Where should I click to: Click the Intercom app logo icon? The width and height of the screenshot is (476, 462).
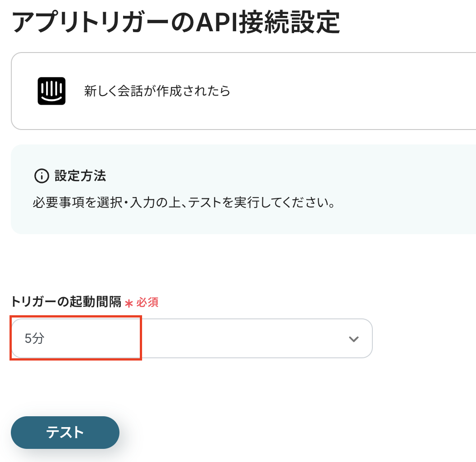tap(52, 91)
